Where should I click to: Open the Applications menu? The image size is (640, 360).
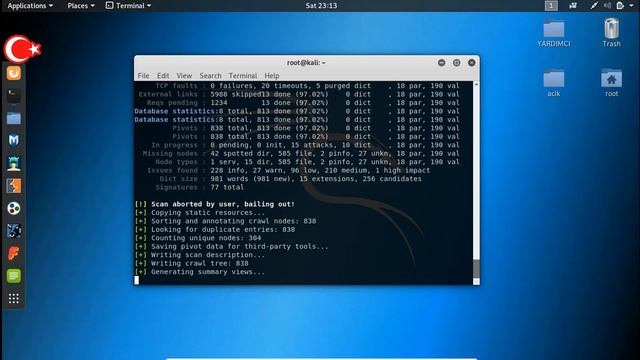click(30, 6)
